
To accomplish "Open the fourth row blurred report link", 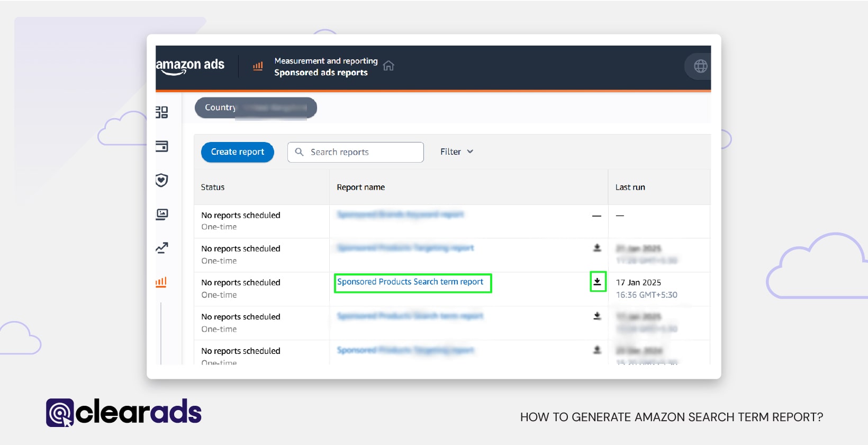I will pos(410,316).
